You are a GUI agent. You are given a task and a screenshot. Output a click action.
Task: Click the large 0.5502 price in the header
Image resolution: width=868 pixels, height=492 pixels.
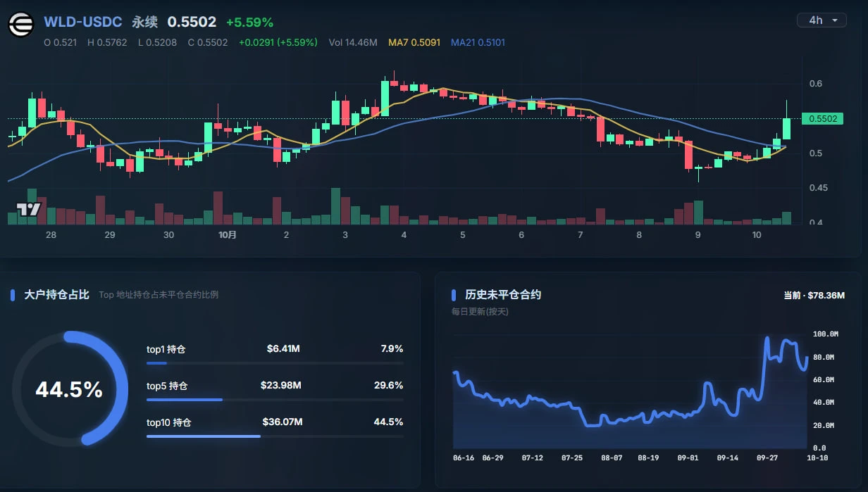pos(193,23)
